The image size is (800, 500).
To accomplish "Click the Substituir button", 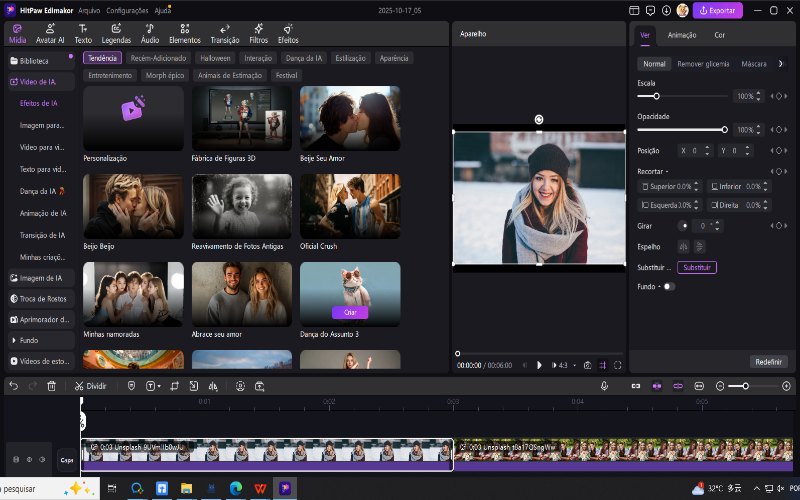I will point(697,267).
